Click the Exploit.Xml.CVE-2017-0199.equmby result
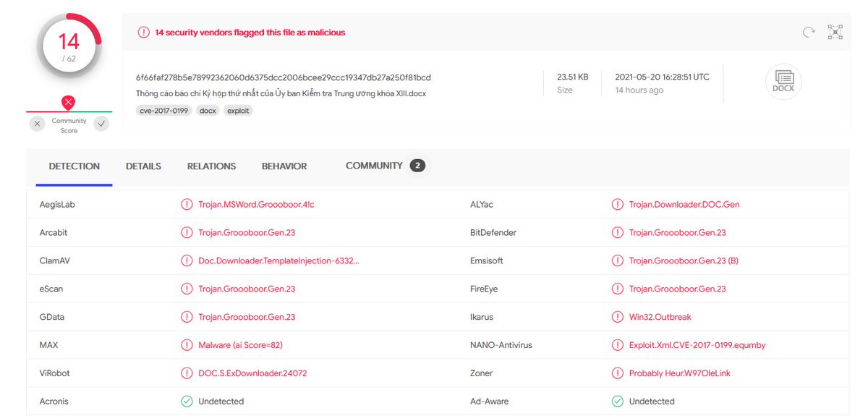Viewport: 868px width, 416px height. click(697, 345)
